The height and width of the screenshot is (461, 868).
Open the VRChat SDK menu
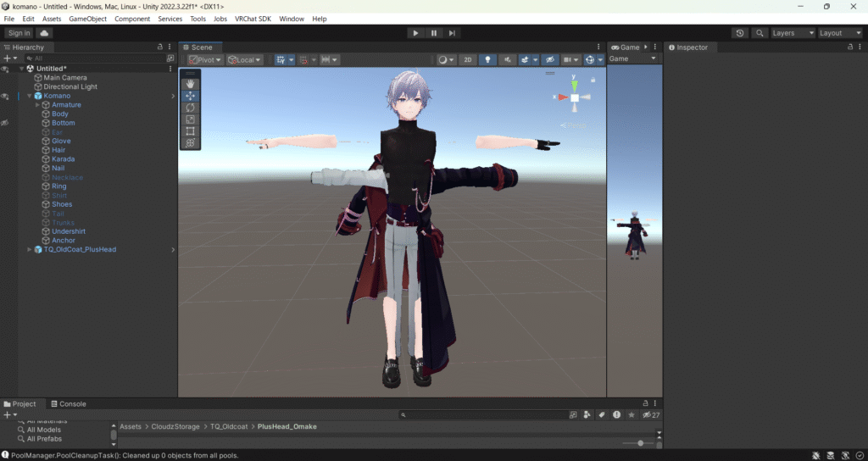tap(253, 19)
